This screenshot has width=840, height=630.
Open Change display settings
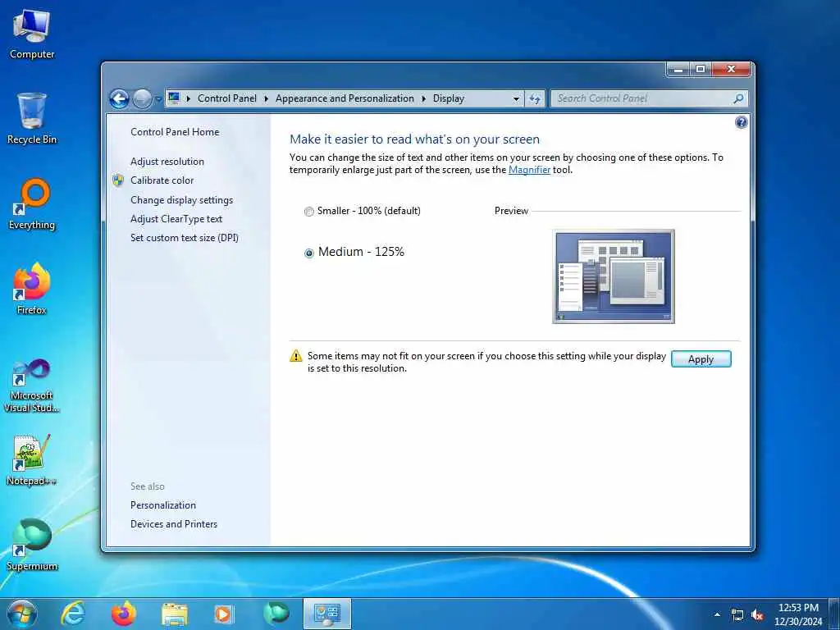[181, 200]
